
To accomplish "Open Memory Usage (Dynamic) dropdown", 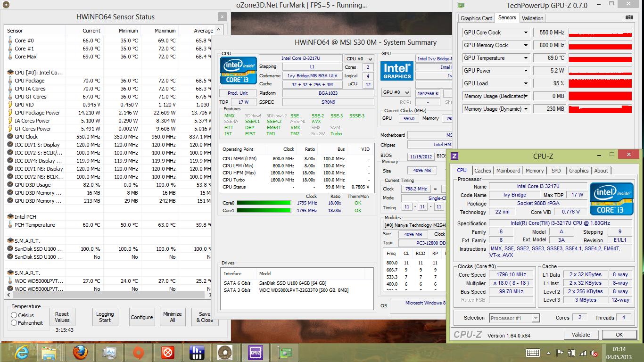I will 526,109.
